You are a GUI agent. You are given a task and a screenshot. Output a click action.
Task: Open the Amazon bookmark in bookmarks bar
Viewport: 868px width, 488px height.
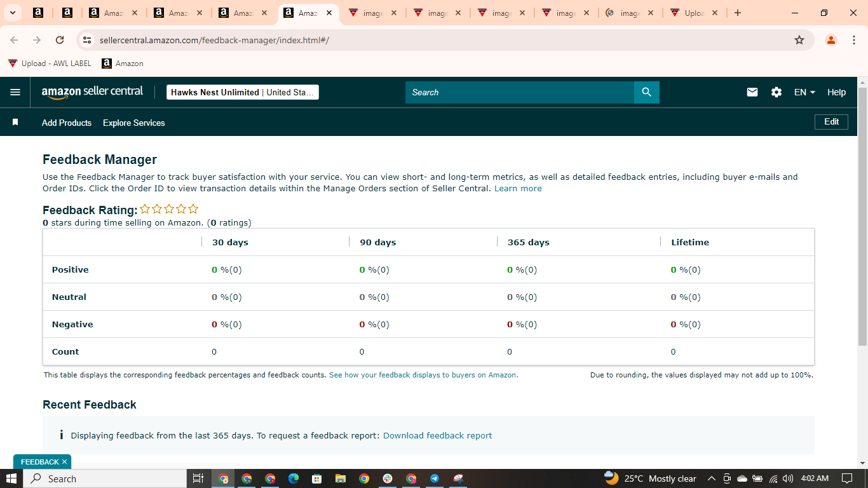pyautogui.click(x=123, y=64)
